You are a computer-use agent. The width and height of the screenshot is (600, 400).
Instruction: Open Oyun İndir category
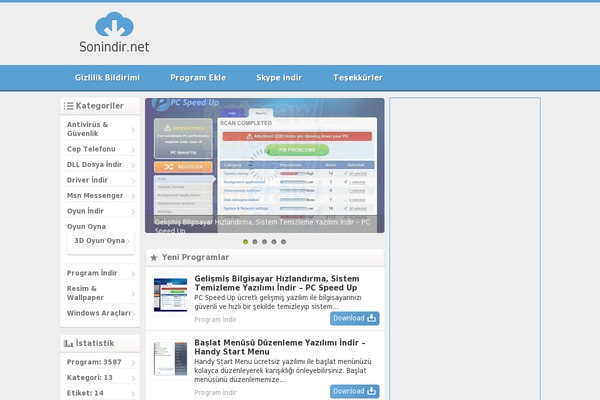[85, 211]
